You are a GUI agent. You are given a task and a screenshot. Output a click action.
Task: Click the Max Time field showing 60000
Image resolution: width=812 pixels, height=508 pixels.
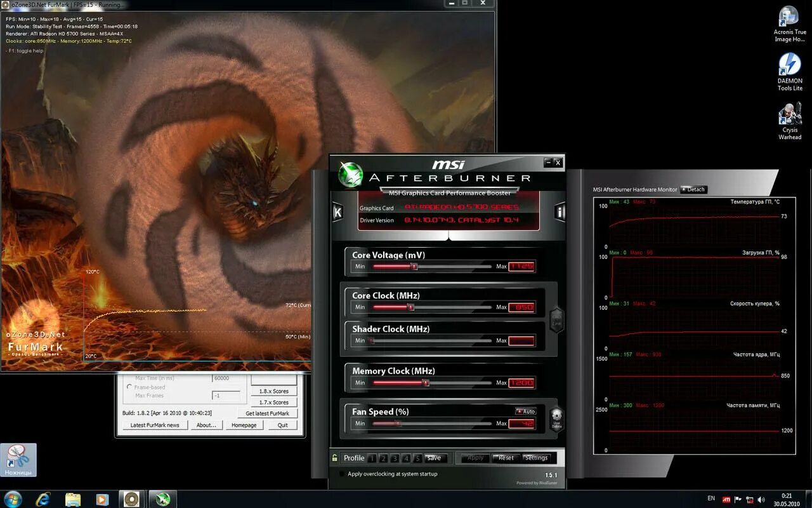226,378
